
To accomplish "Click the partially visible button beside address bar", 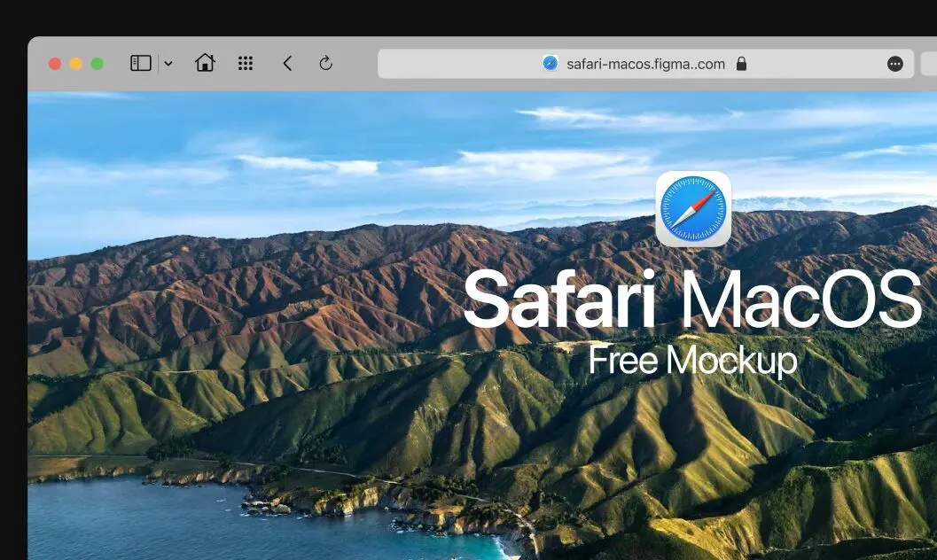I will 929,64.
